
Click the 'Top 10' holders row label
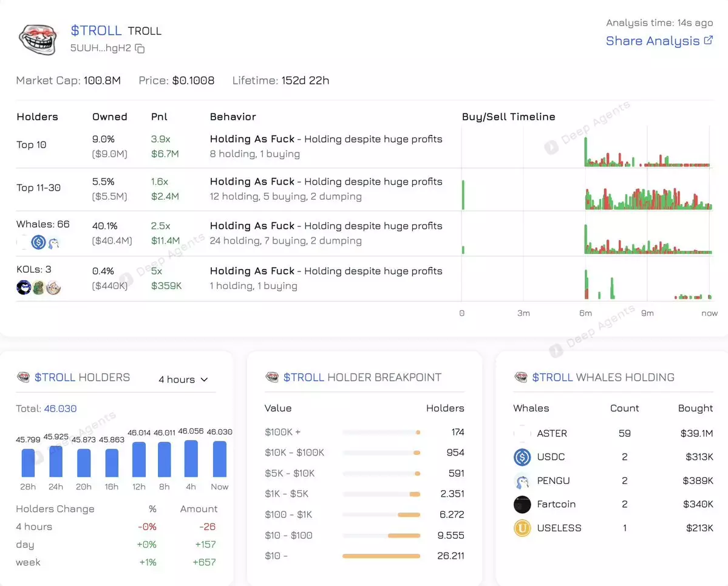coord(31,145)
